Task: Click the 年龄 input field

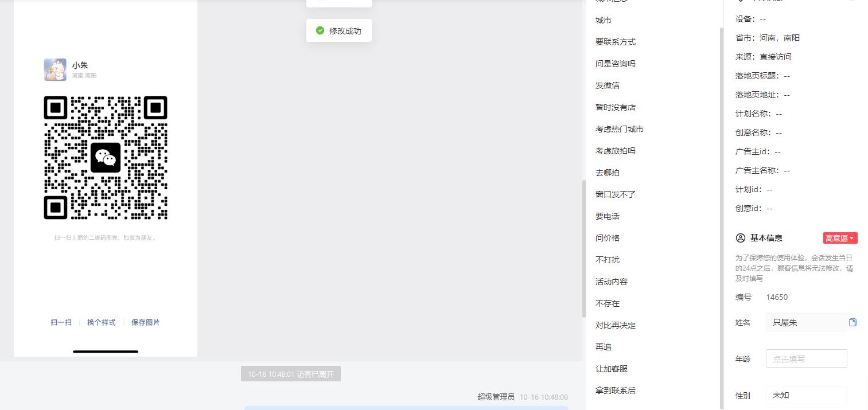Action: point(806,359)
